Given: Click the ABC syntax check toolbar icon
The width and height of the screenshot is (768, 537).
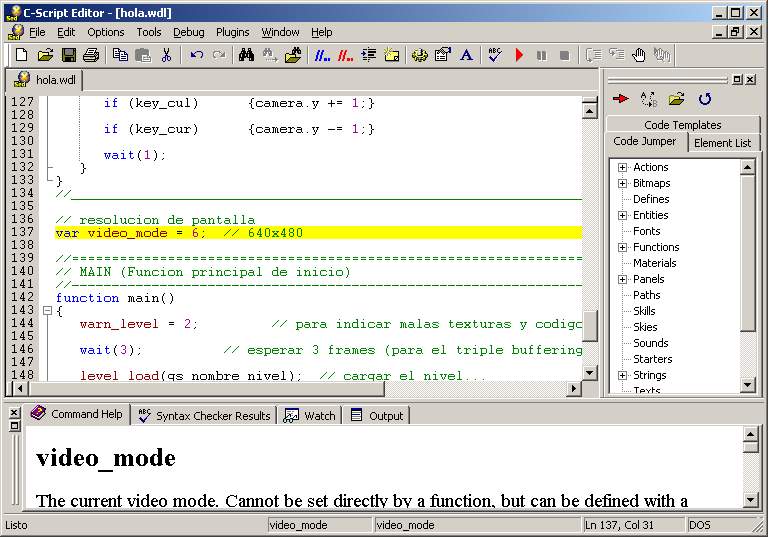Looking at the screenshot, I should pyautogui.click(x=495, y=55).
